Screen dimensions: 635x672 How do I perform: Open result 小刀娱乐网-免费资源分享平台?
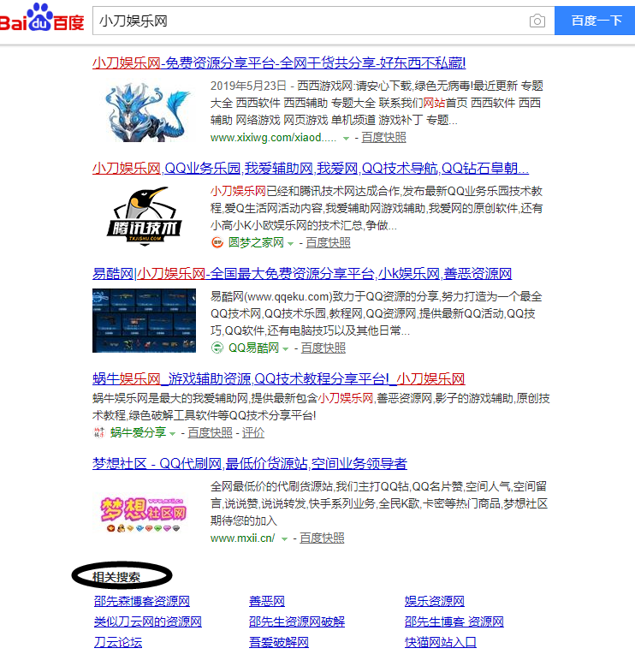[x=279, y=63]
